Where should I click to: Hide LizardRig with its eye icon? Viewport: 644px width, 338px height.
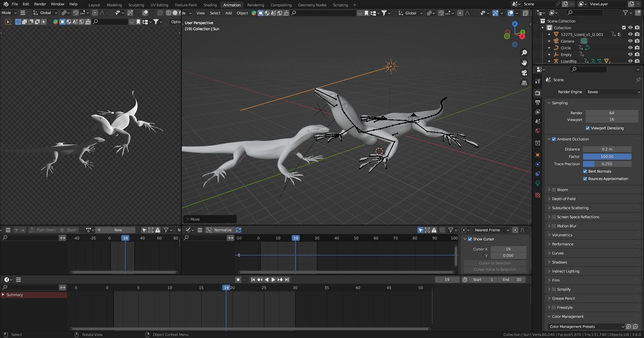(630, 61)
